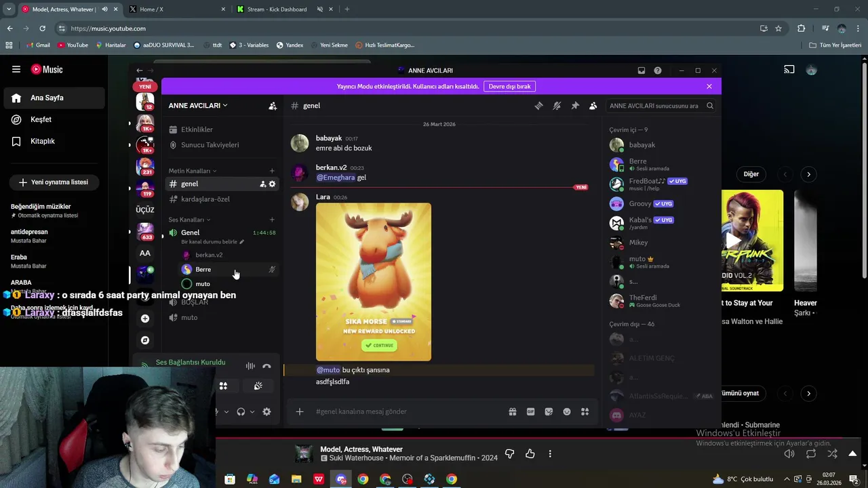The width and height of the screenshot is (868, 488).
Task: Expand player with up arrow in player bar
Action: point(853,454)
